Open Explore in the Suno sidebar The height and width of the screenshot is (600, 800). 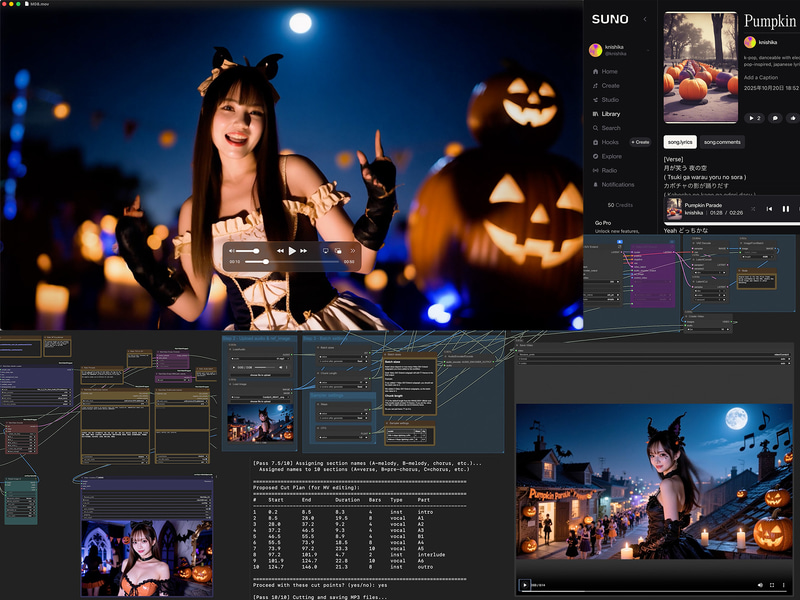611,156
